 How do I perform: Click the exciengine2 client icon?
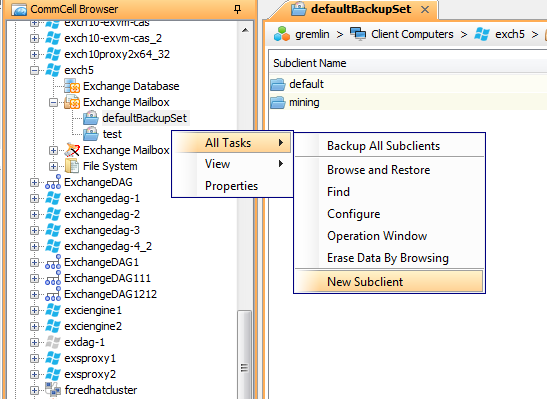(x=53, y=326)
